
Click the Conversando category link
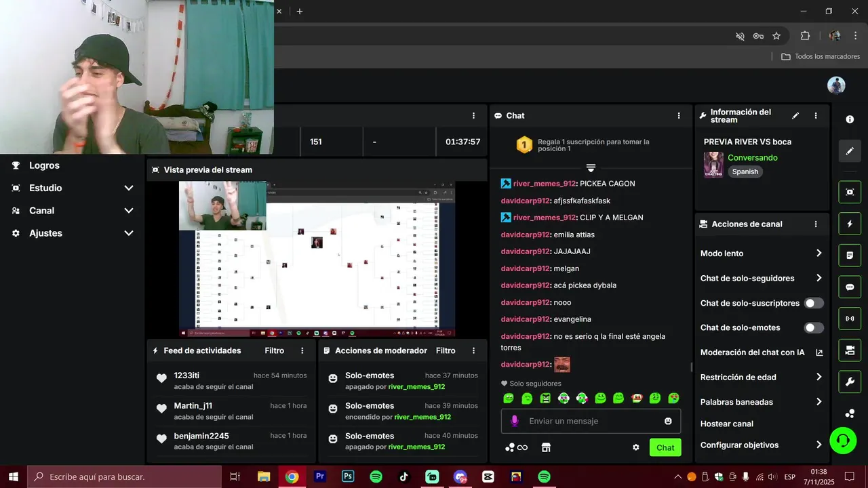pyautogui.click(x=753, y=158)
